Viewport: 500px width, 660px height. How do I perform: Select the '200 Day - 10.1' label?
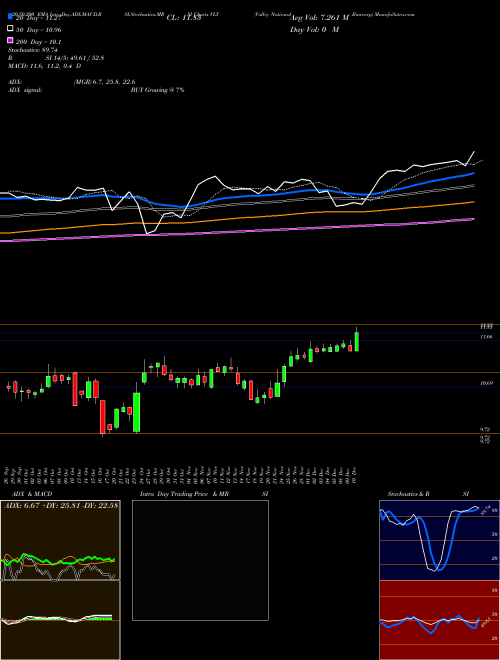pyautogui.click(x=38, y=42)
